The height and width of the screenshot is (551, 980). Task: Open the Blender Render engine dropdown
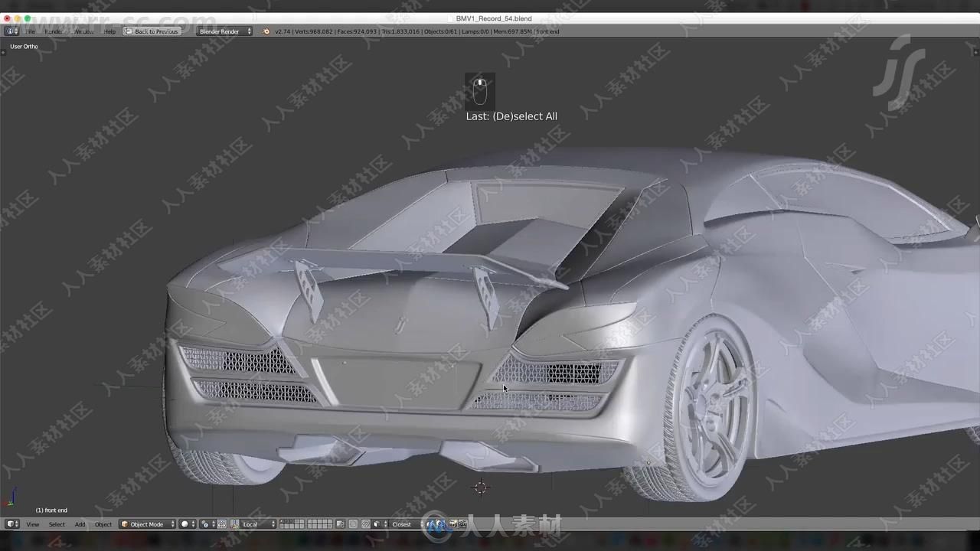click(x=224, y=31)
